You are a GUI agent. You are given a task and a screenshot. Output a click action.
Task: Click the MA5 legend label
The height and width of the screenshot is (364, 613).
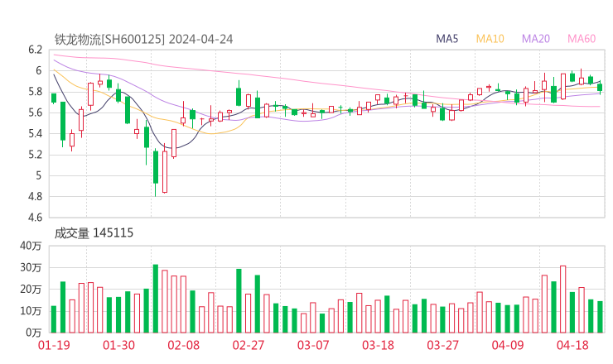tap(446, 39)
